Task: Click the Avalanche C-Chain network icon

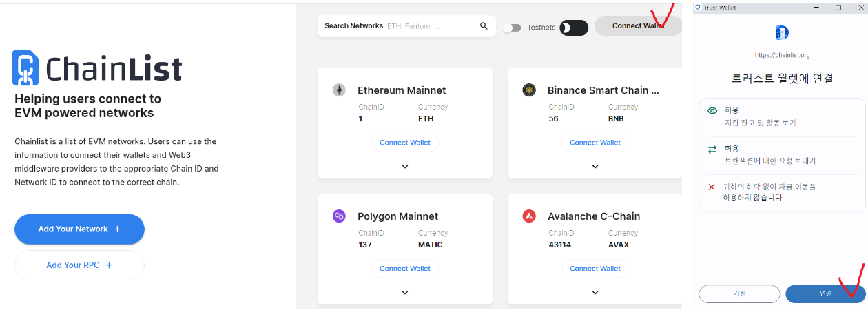Action: pyautogui.click(x=529, y=216)
